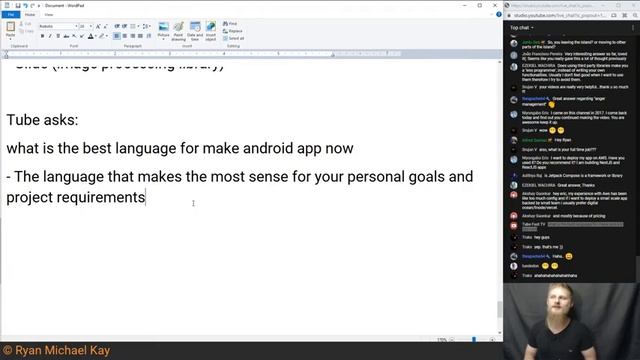This screenshot has width=640, height=360.
Task: Expand the text color dropdown arrow
Action: coord(96,36)
